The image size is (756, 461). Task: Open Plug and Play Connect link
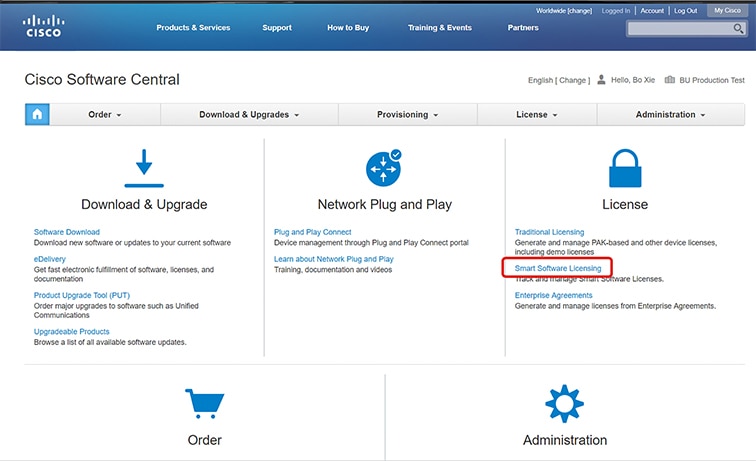point(312,232)
